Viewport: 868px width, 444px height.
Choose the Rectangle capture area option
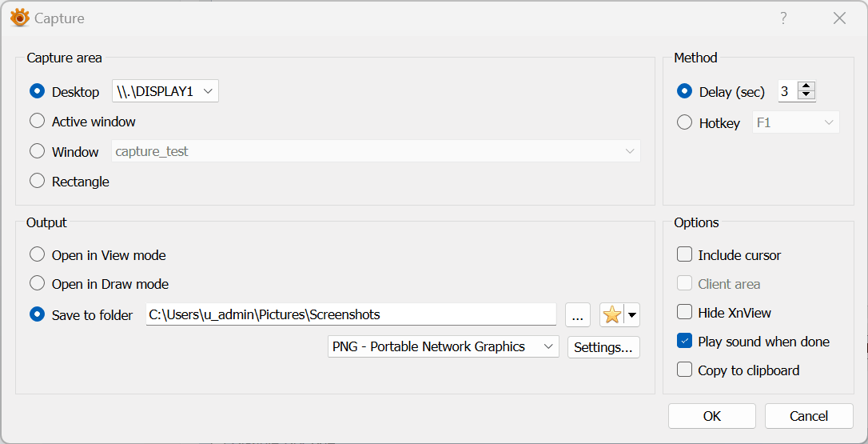tap(38, 182)
